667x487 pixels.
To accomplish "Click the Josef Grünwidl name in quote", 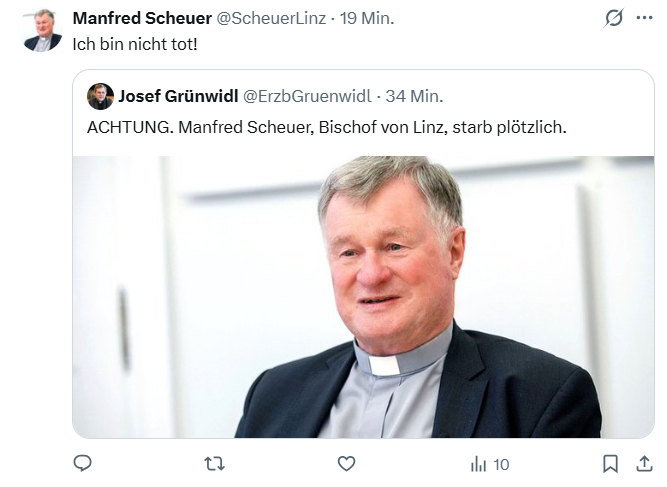I will click(178, 97).
